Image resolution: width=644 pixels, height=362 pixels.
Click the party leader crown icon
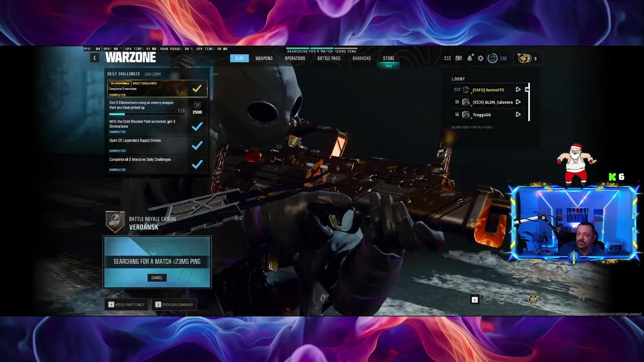click(x=527, y=89)
